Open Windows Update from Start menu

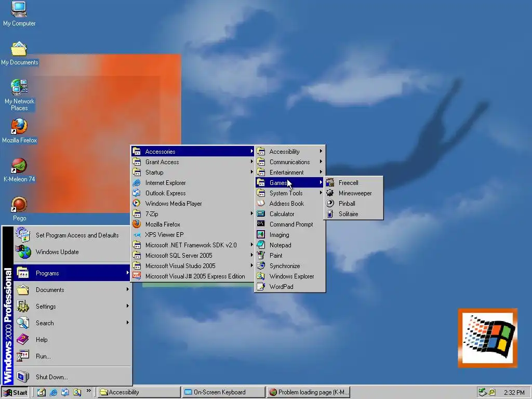(x=72, y=252)
